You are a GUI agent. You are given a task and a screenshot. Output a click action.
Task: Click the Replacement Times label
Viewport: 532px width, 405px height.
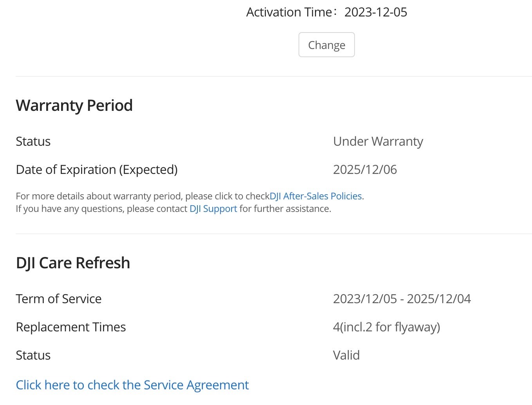(71, 327)
